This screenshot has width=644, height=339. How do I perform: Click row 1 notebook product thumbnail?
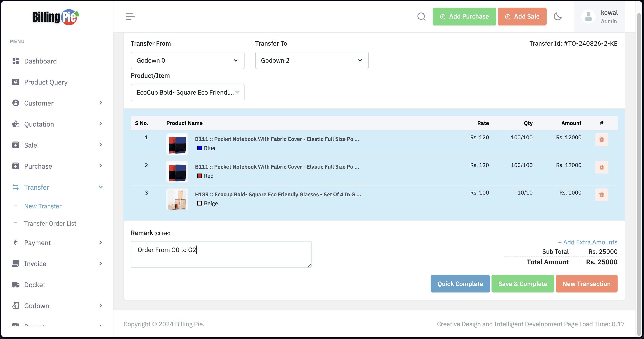[177, 144]
